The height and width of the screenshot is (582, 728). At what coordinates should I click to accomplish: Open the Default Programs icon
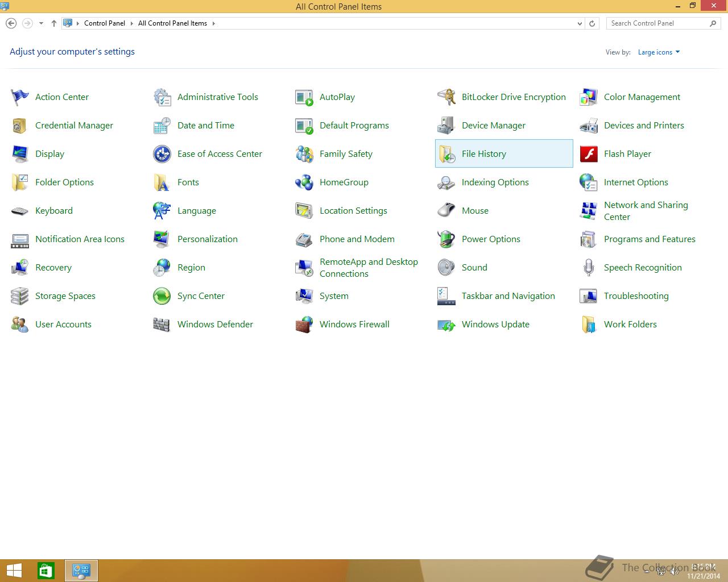[304, 126]
